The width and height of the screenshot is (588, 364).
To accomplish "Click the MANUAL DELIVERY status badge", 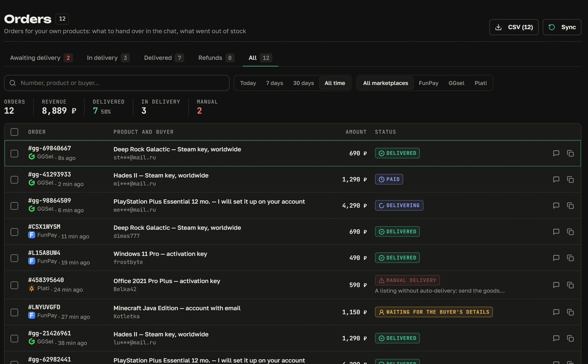I will click(407, 280).
